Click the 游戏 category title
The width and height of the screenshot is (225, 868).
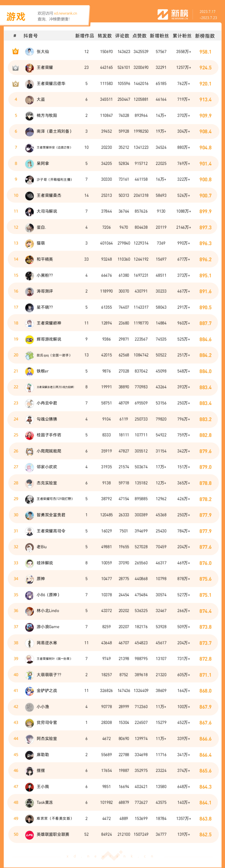(x=16, y=16)
